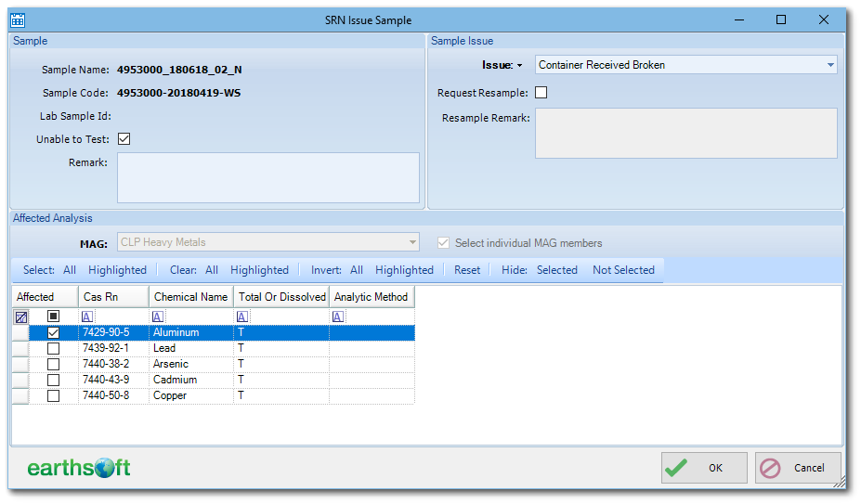Maximize the SRN Issue Sample window
The width and height of the screenshot is (861, 504).
coord(781,19)
